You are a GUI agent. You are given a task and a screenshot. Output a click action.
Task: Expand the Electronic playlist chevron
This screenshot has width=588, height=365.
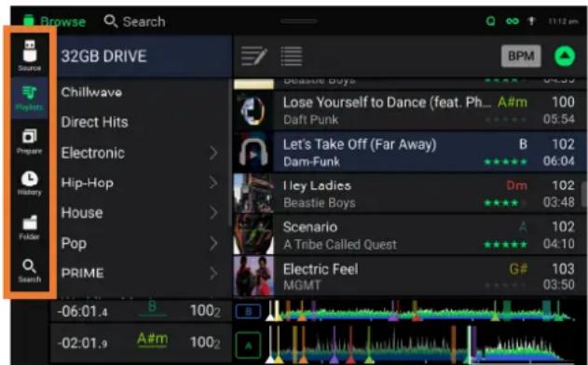click(x=213, y=153)
